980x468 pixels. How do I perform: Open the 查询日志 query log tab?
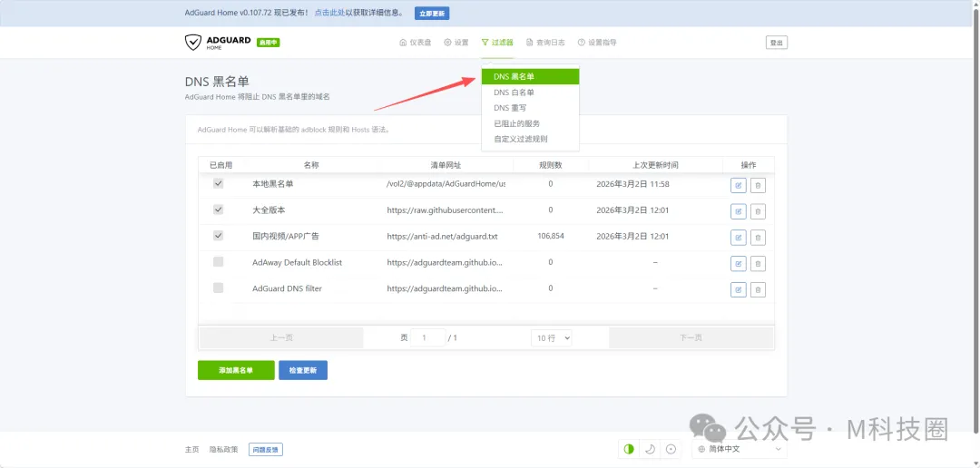[x=545, y=43]
